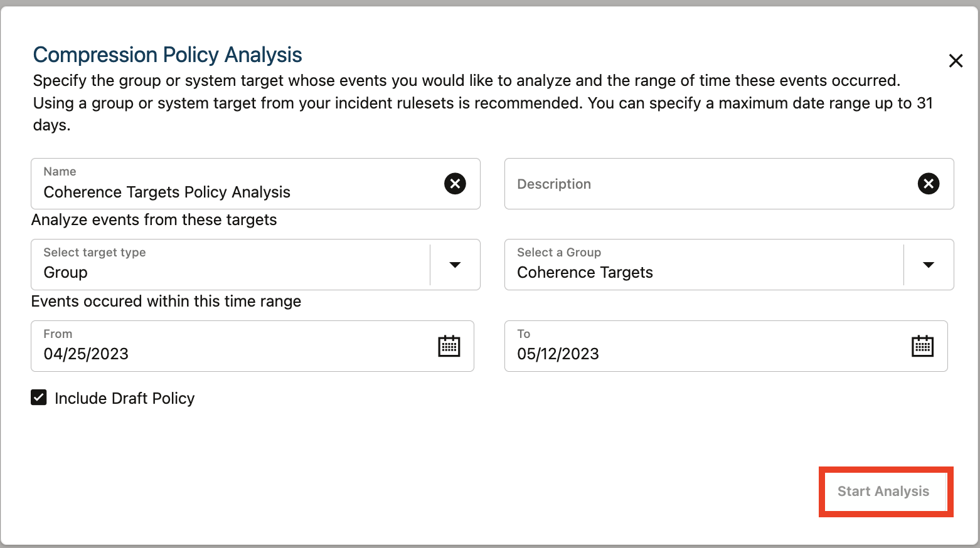This screenshot has width=980, height=548.
Task: Click the Include Draft Policy label text
Action: [x=124, y=399]
